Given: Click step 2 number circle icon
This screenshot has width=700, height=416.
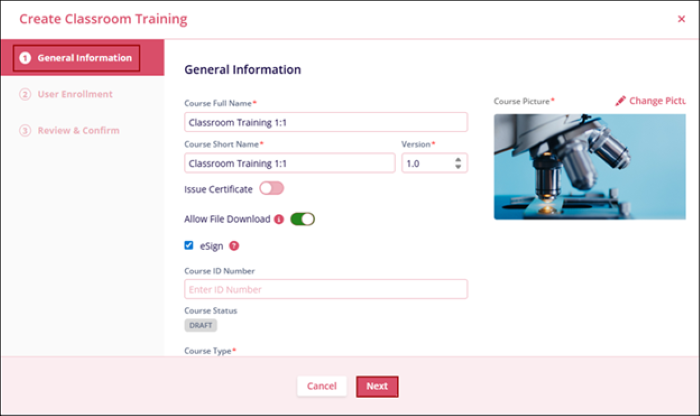Looking at the screenshot, I should tap(25, 94).
